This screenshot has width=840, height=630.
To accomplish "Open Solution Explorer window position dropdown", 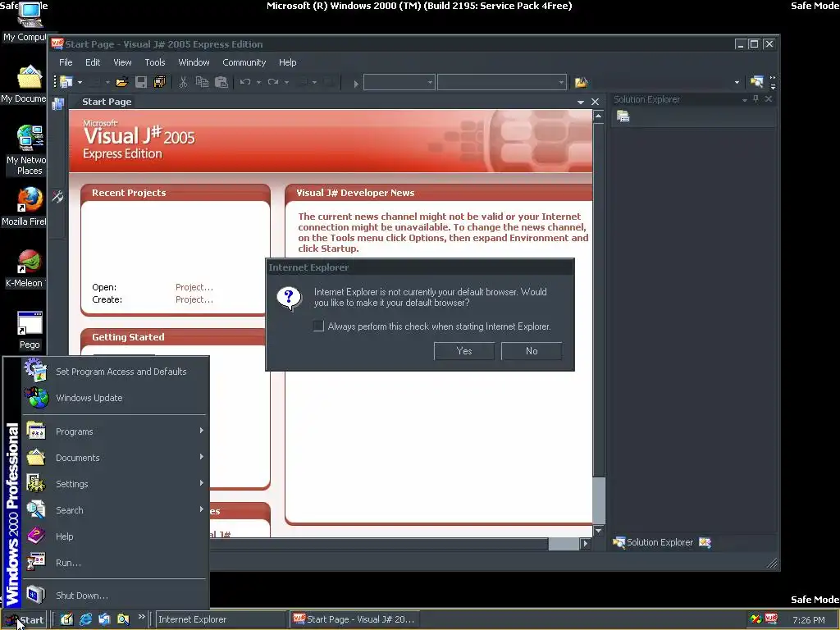I will click(744, 99).
